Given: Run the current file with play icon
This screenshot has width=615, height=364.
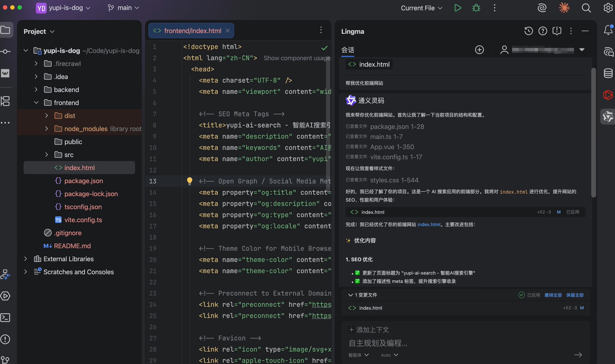Looking at the screenshot, I should (x=458, y=8).
